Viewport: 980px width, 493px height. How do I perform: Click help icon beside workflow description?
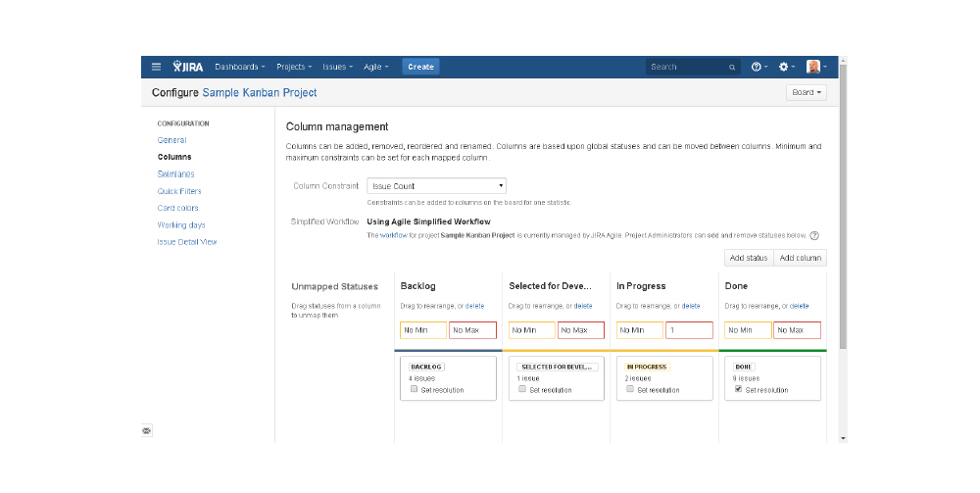[x=814, y=235]
